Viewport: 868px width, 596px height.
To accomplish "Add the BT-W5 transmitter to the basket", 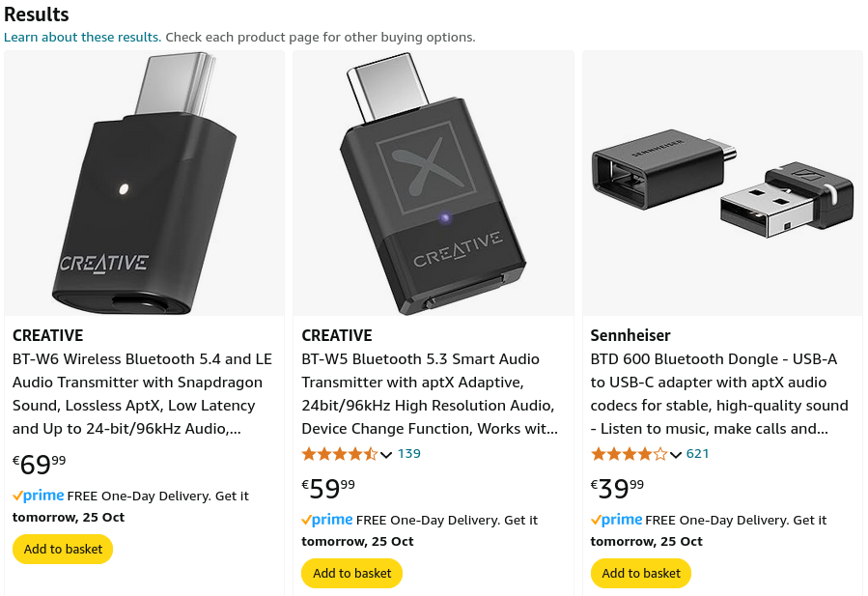I will click(351, 573).
